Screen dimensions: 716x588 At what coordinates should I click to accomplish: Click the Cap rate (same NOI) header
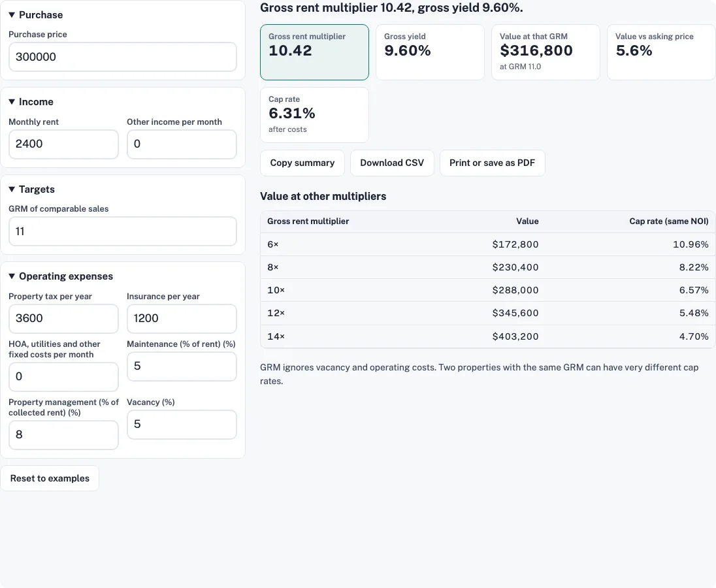pyautogui.click(x=668, y=221)
